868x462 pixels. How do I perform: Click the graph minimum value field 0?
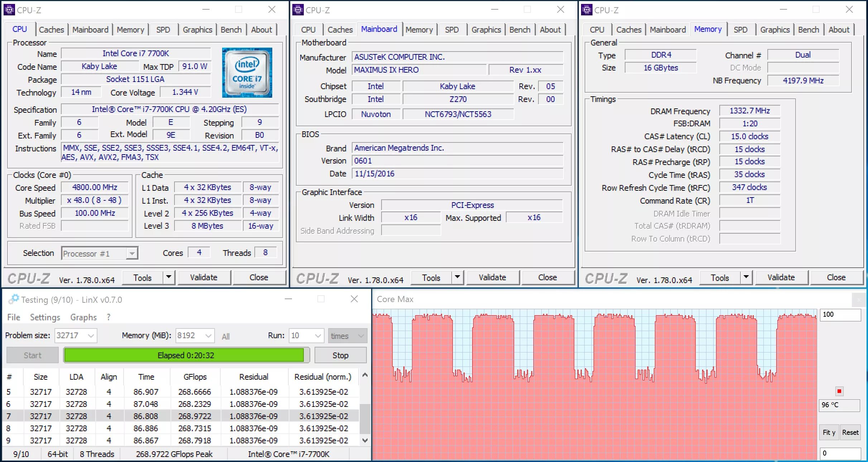[840, 453]
